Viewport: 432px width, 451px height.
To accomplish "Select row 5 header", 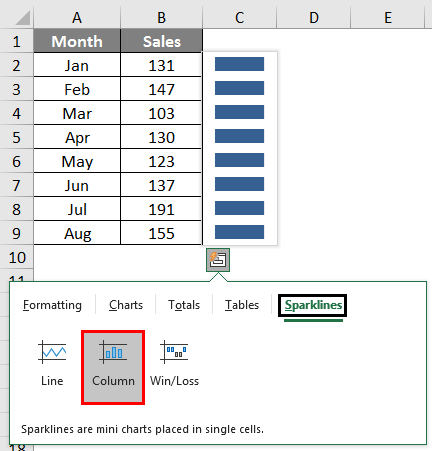I will (x=17, y=137).
